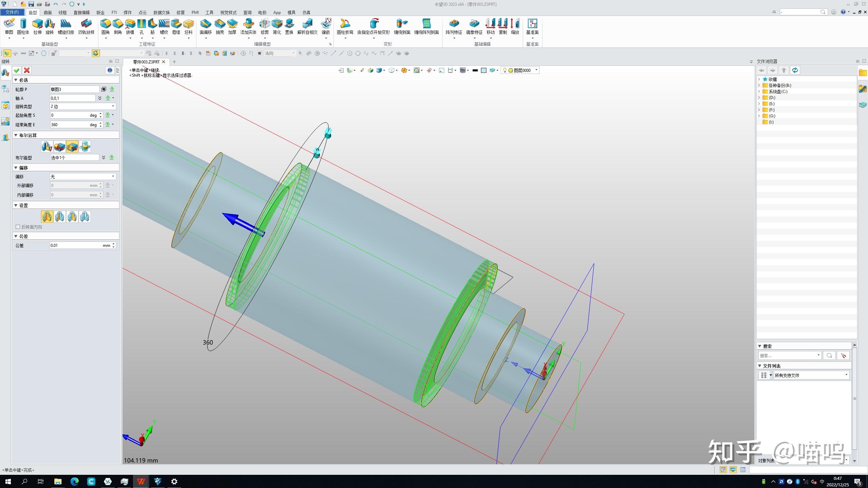
Task: Collapse the 公差 section
Action: pyautogui.click(x=16, y=236)
